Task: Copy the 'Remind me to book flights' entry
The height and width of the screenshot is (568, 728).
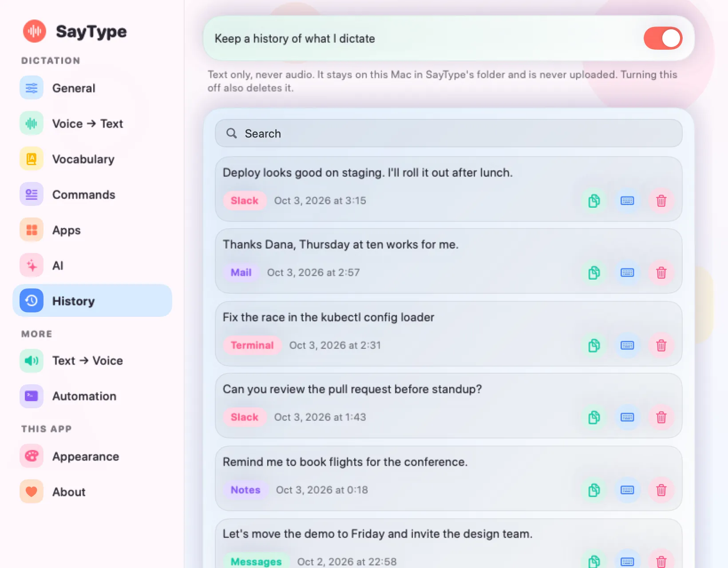Action: tap(594, 490)
